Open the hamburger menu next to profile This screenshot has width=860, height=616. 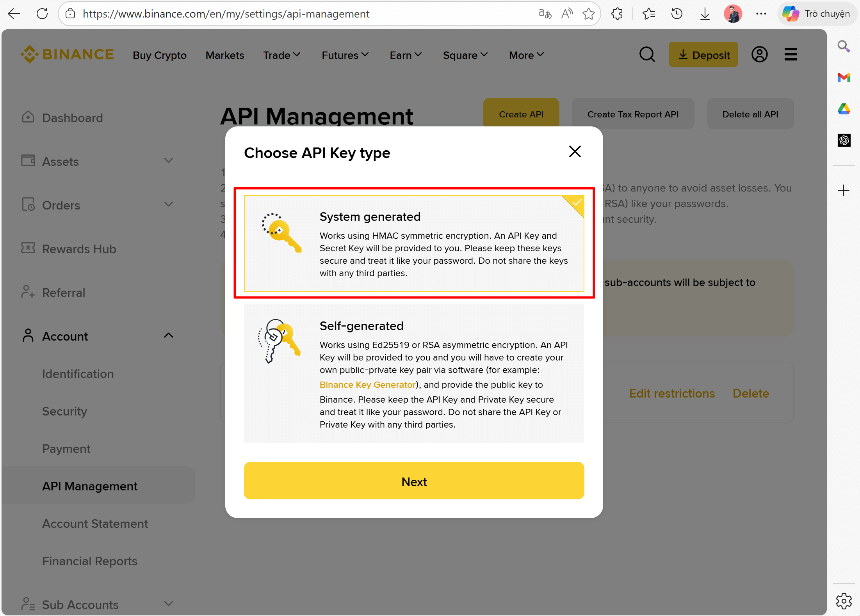pyautogui.click(x=791, y=54)
